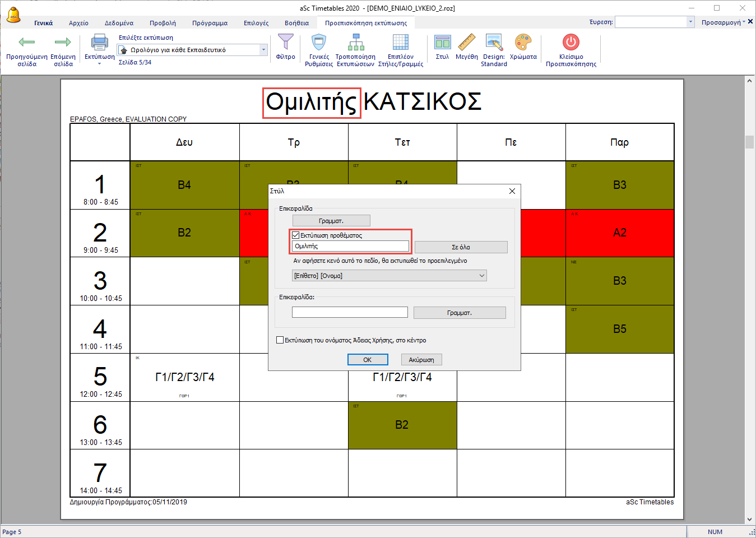
Task: Click the Ομιλητής prefix text field
Action: [350, 246]
